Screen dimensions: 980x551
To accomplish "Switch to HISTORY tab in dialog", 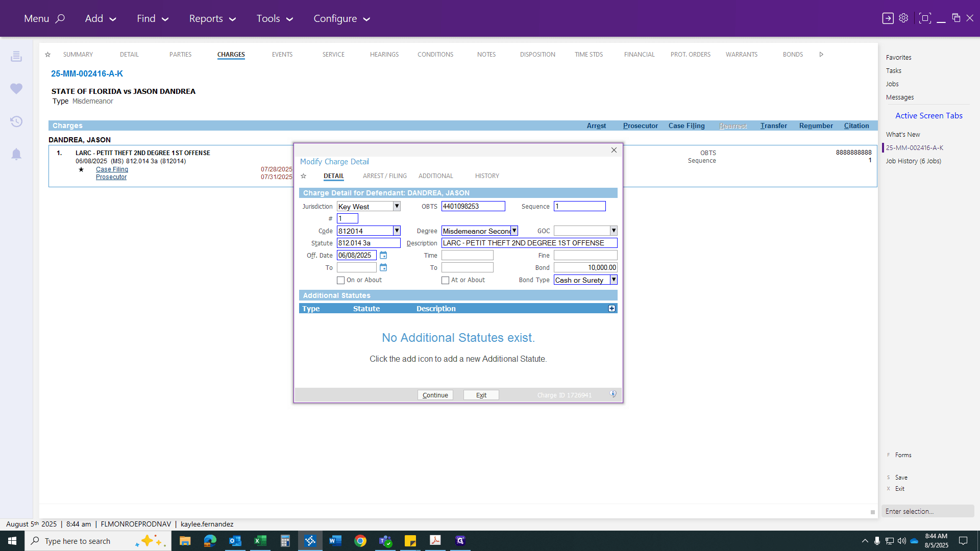I will [x=487, y=176].
